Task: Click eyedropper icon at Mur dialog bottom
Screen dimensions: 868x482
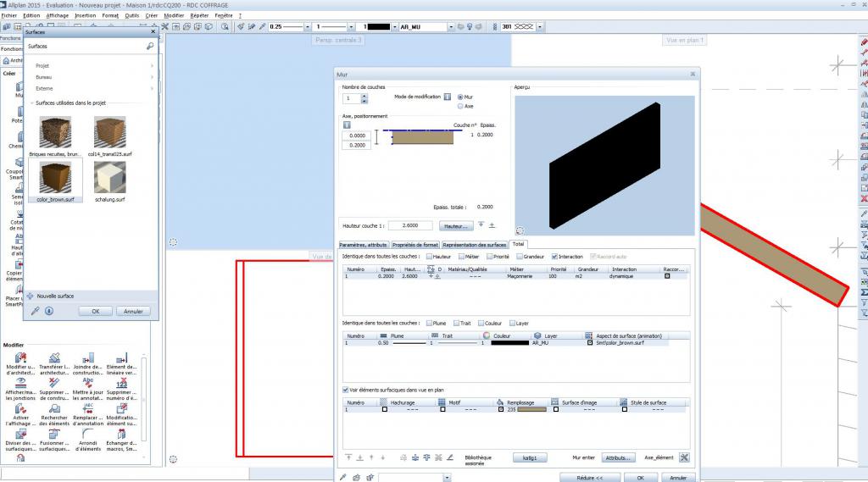Action: [343, 477]
